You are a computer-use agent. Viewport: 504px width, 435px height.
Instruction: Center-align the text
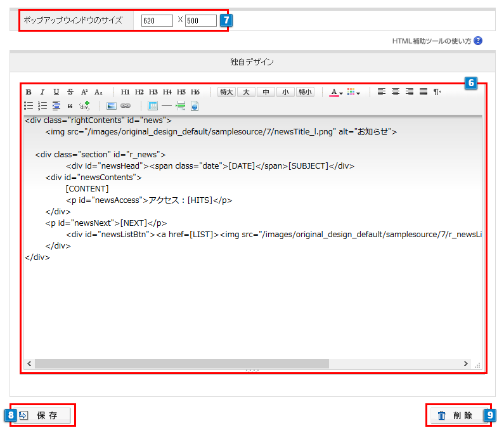pos(396,92)
